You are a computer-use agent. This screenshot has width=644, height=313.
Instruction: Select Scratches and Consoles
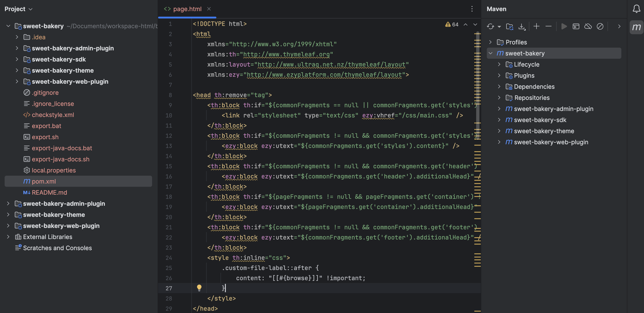(57, 248)
